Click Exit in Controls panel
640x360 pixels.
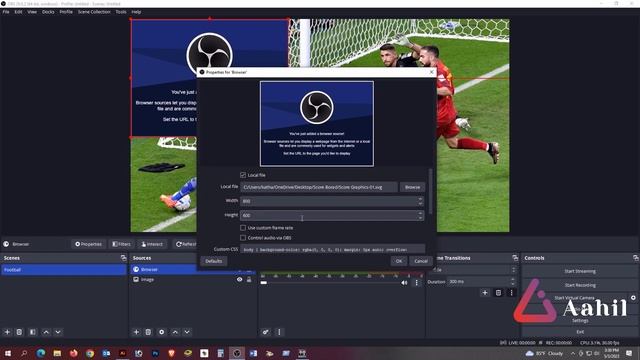(580, 332)
